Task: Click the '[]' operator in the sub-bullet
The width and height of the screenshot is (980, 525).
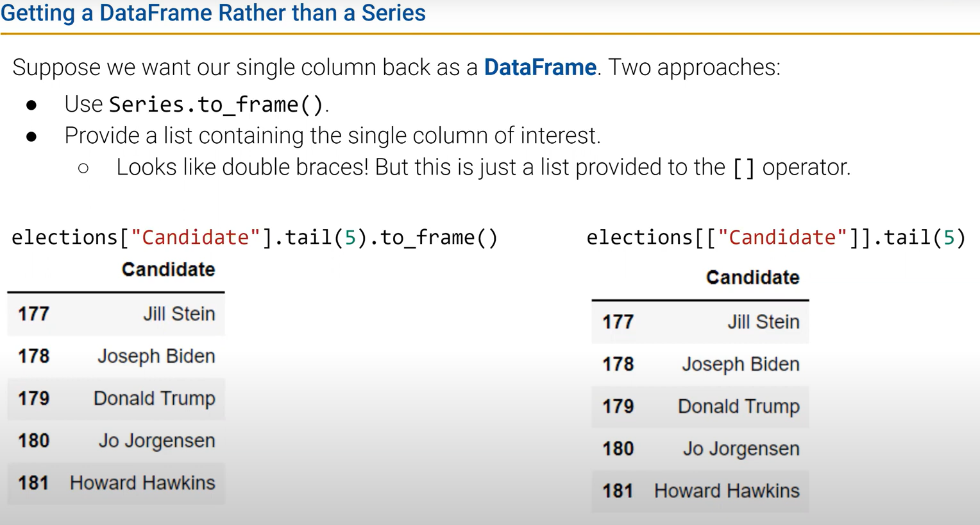Action: click(743, 168)
